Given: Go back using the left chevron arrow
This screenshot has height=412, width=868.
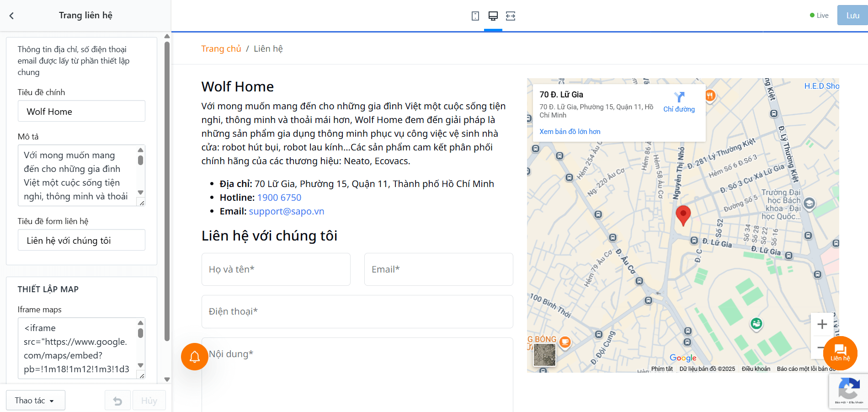Looking at the screenshot, I should pos(11,16).
